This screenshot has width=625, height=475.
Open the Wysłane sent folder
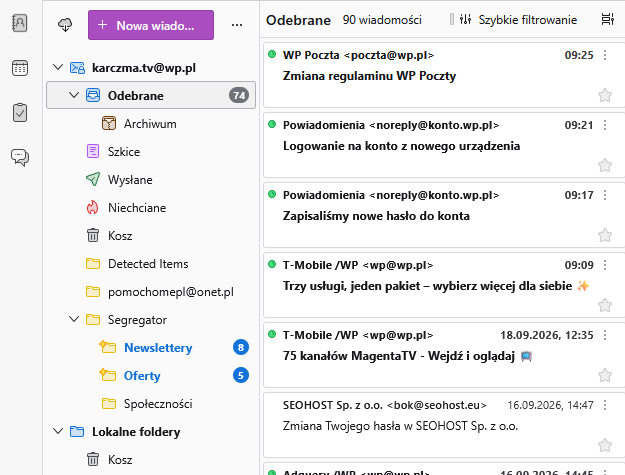point(151,179)
